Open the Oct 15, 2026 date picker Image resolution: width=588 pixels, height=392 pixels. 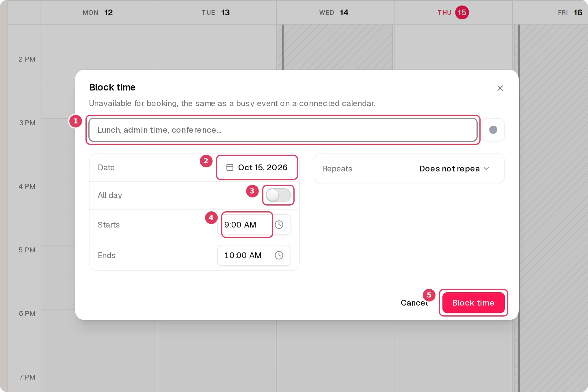[x=257, y=167]
